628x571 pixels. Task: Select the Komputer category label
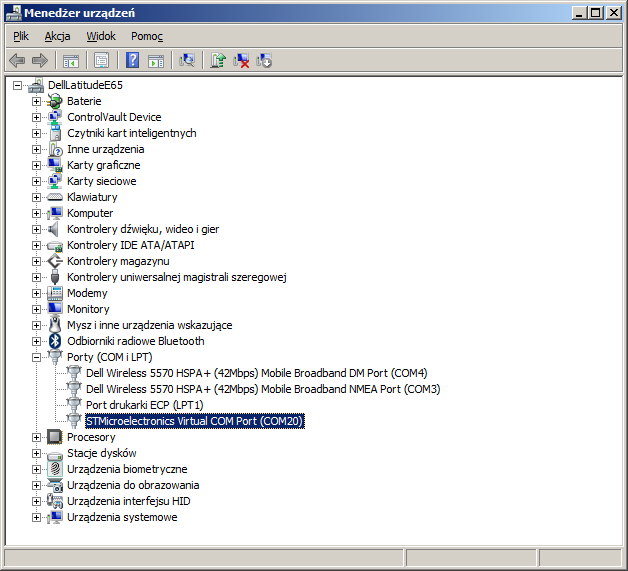click(x=90, y=213)
